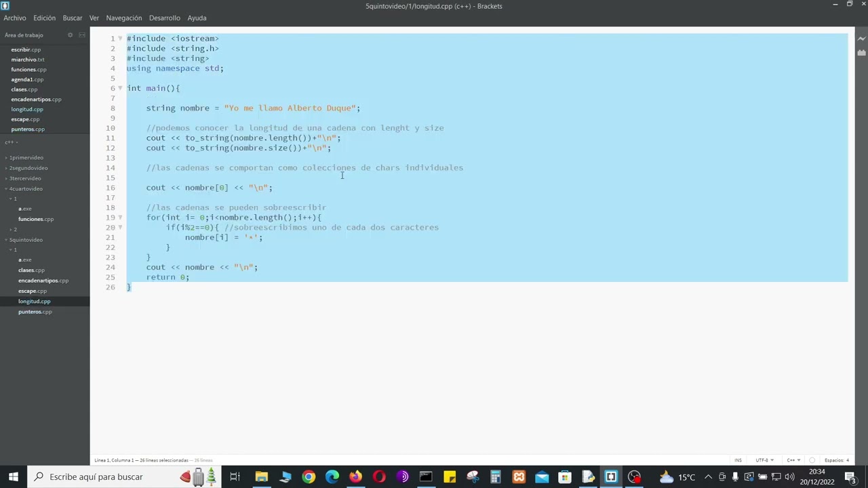This screenshot has width=868, height=488.
Task: Collapse the 5quintovideo folder
Action: (x=25, y=240)
